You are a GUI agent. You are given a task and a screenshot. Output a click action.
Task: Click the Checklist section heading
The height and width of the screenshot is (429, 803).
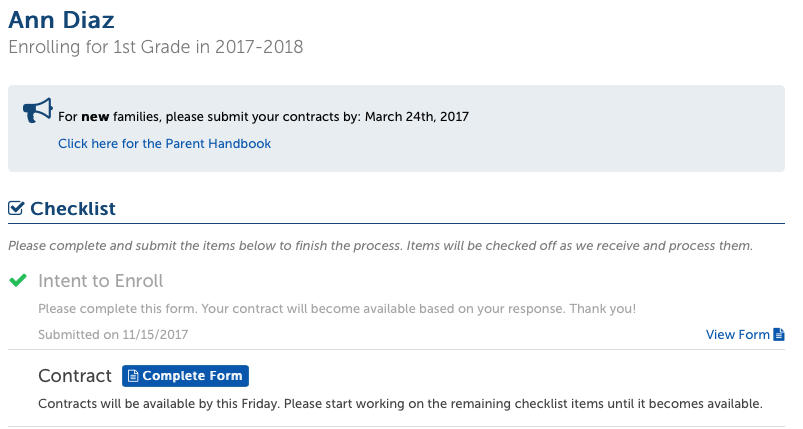[73, 208]
